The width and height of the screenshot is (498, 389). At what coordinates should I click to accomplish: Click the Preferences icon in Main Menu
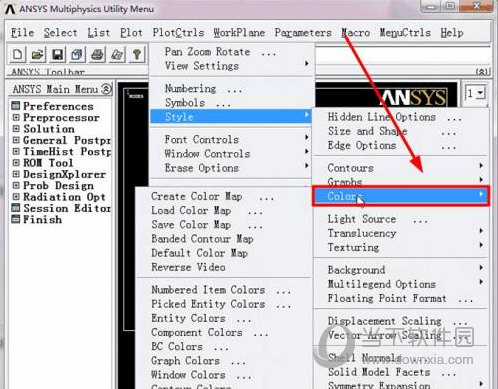[x=15, y=106]
